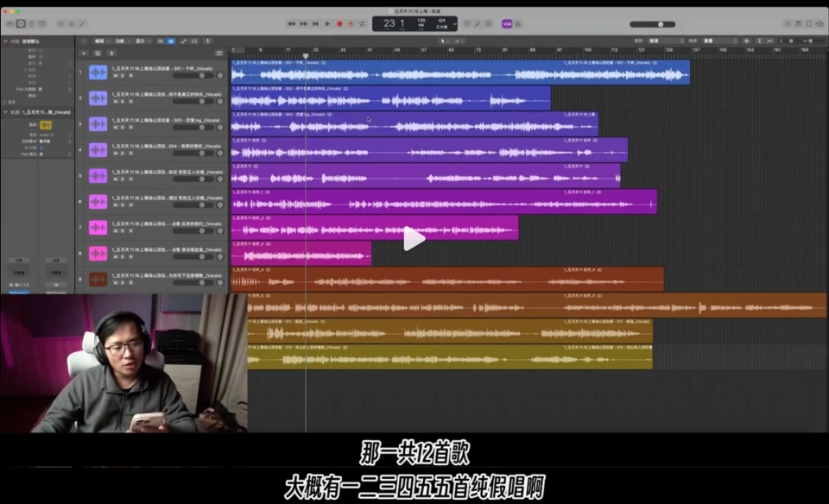Toggle the Cycle loop button
Screen dimensions: 829x504
(x=361, y=24)
